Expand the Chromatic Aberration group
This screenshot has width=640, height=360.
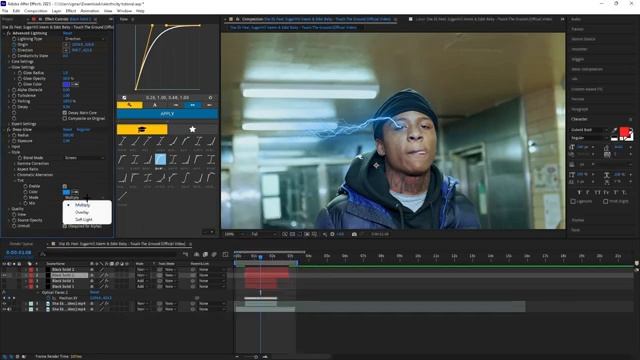coord(16,175)
